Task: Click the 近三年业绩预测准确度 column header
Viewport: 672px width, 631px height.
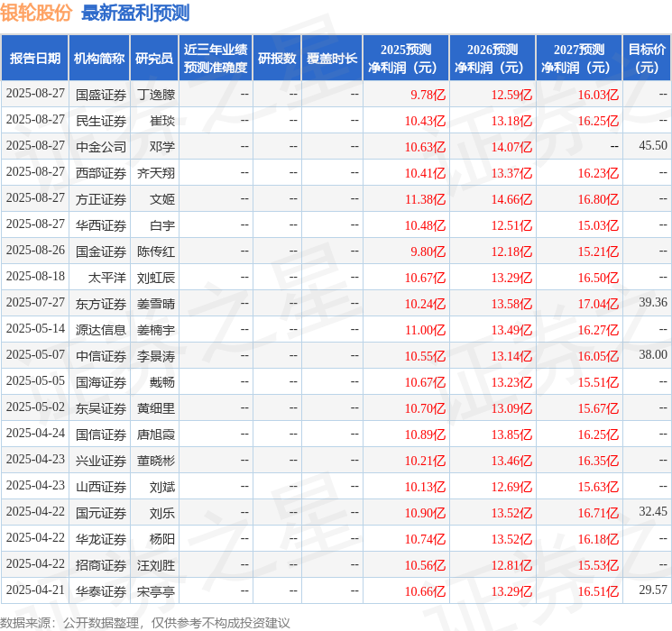Action: (216, 59)
